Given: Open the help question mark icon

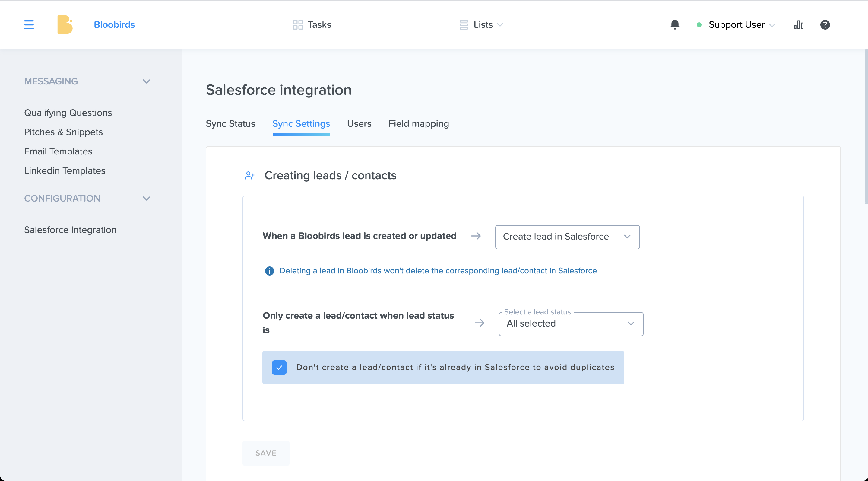Looking at the screenshot, I should click(825, 25).
